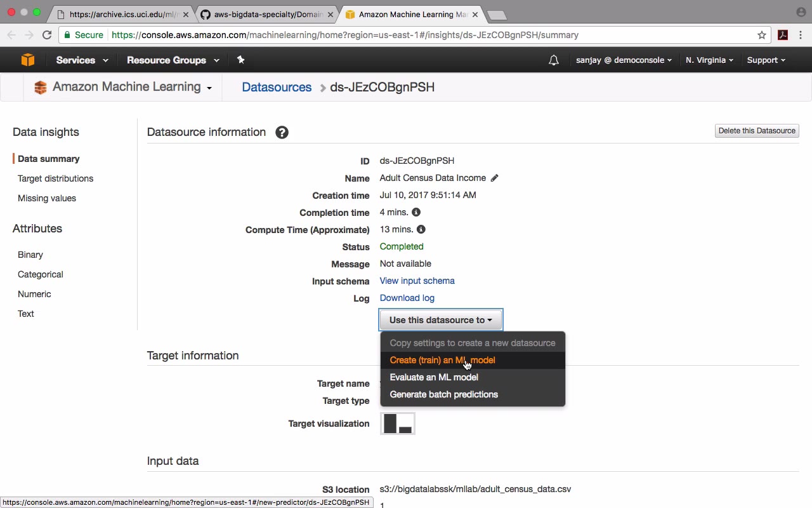
Task: Toggle the Use this datasource to dropdown
Action: tap(441, 320)
